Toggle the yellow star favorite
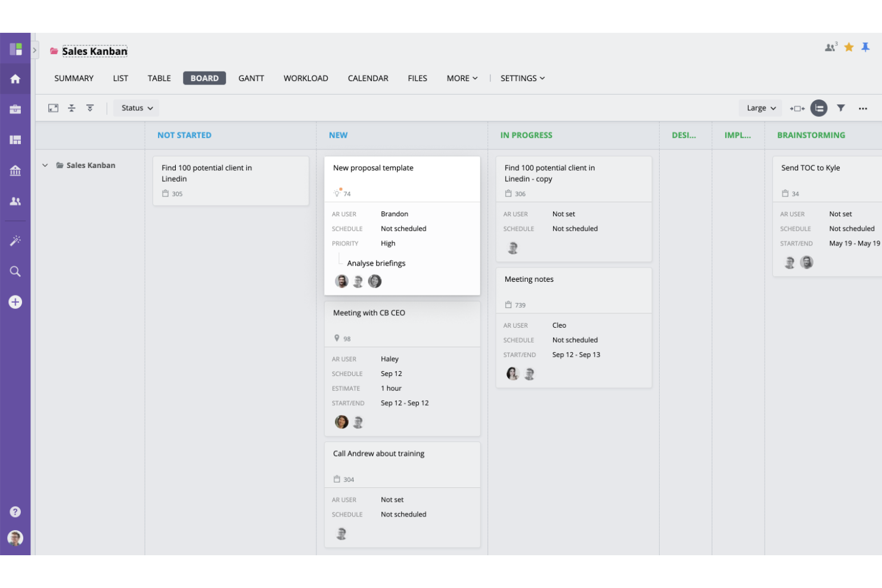Screen dimensions: 882x588 click(x=849, y=47)
